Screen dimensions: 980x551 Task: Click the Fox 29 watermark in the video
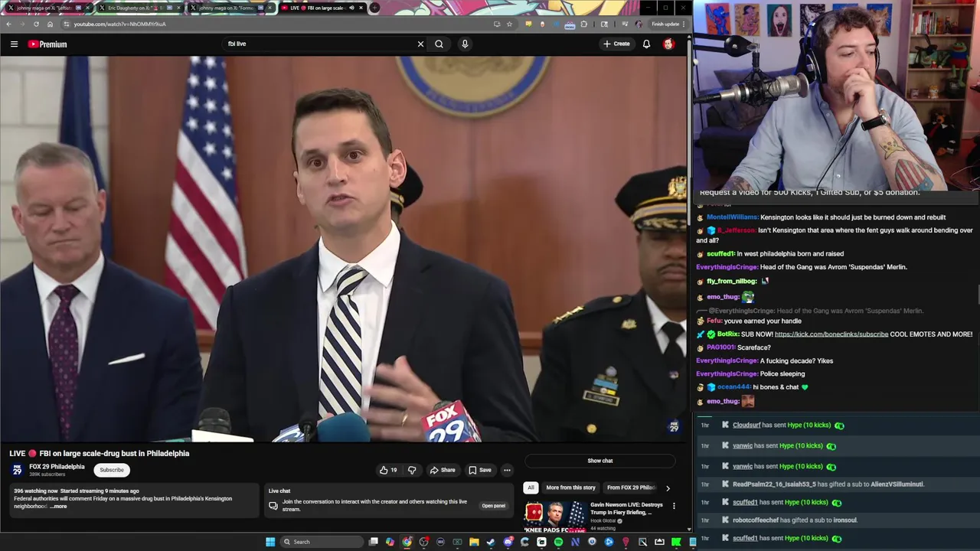tap(674, 426)
